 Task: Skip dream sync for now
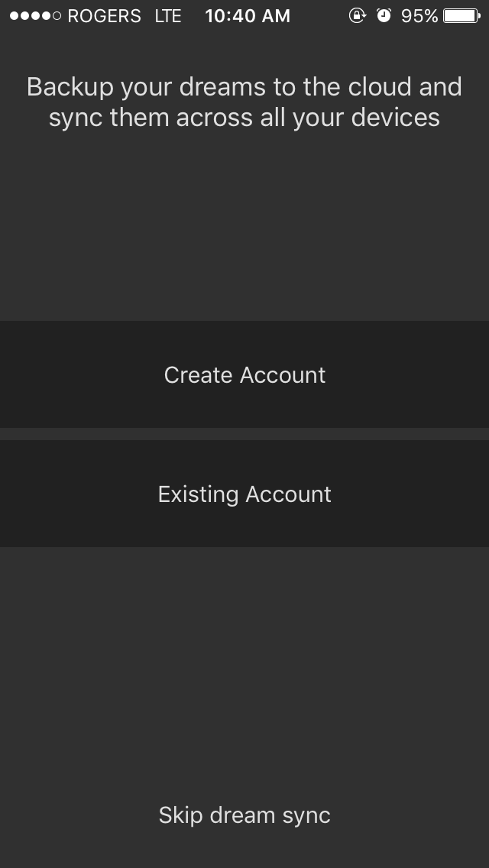(x=244, y=815)
